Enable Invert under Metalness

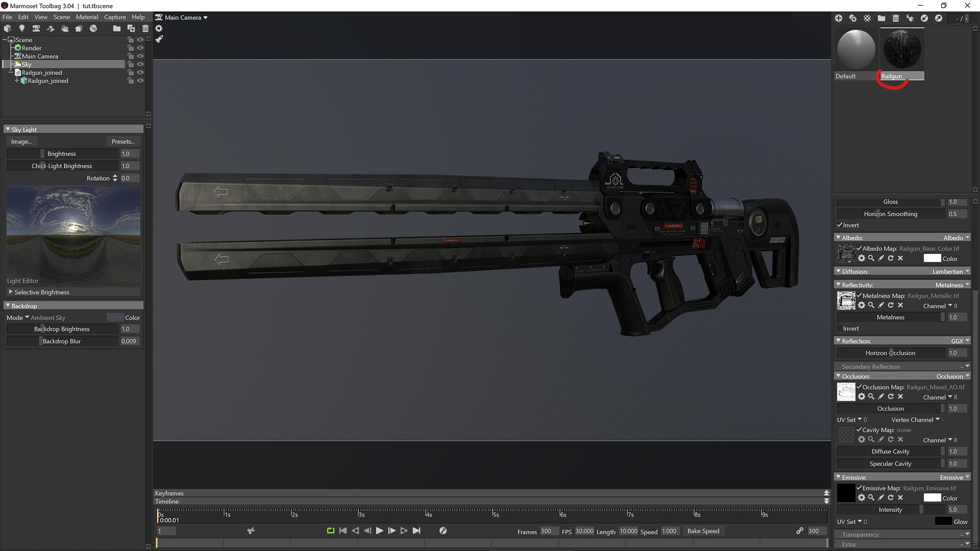tap(841, 329)
